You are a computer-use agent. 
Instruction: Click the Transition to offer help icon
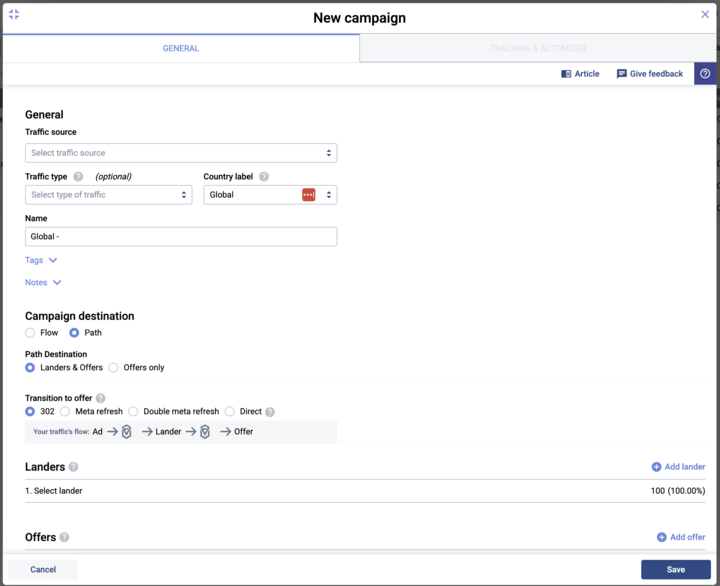coord(100,398)
